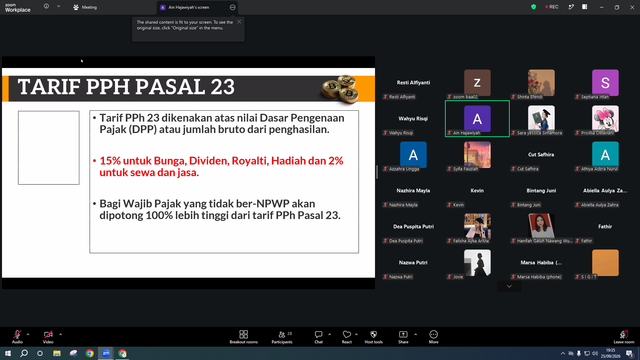
Task: Open the layout view switcher icon
Action: click(585, 7)
